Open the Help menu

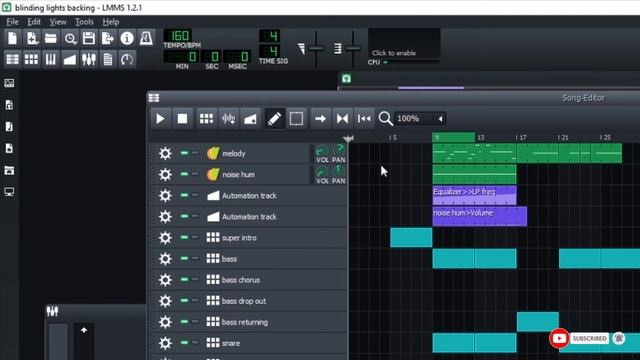coord(111,22)
